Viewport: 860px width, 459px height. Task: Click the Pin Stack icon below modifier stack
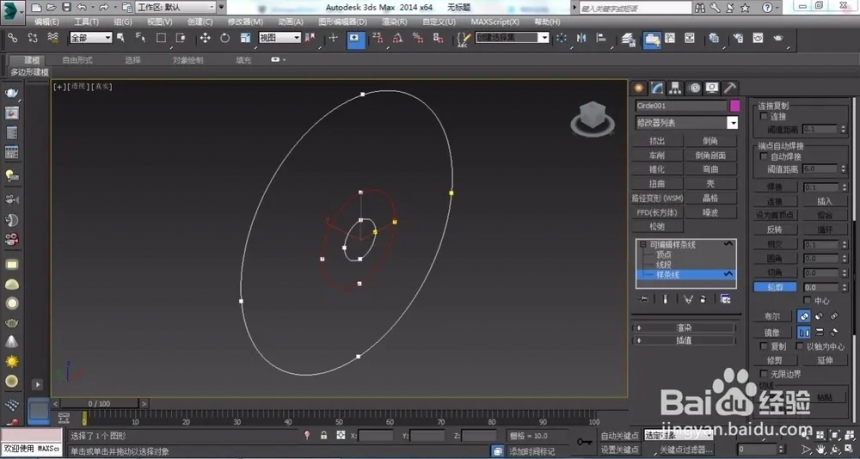point(644,299)
